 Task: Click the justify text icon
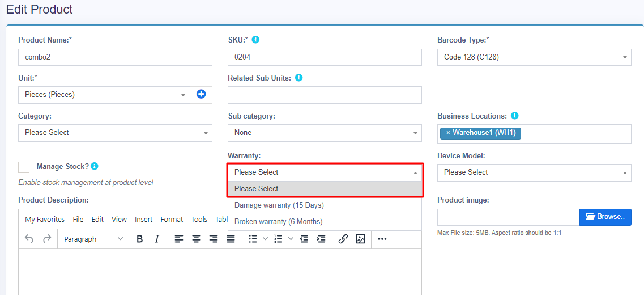pos(231,239)
